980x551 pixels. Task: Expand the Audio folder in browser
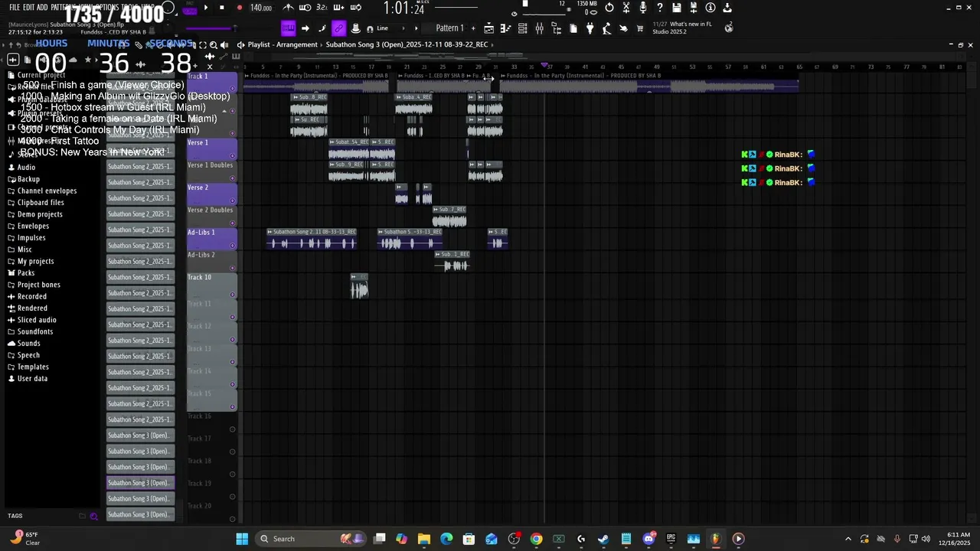26,167
